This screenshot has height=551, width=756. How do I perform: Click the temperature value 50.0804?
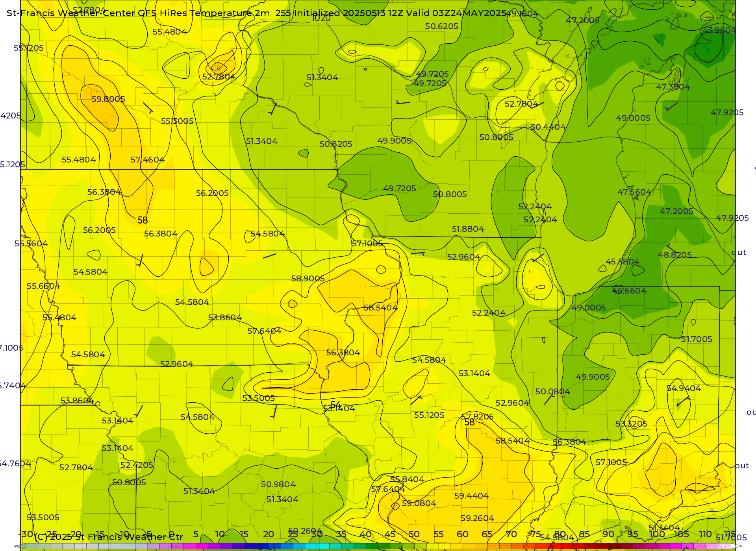point(553,392)
